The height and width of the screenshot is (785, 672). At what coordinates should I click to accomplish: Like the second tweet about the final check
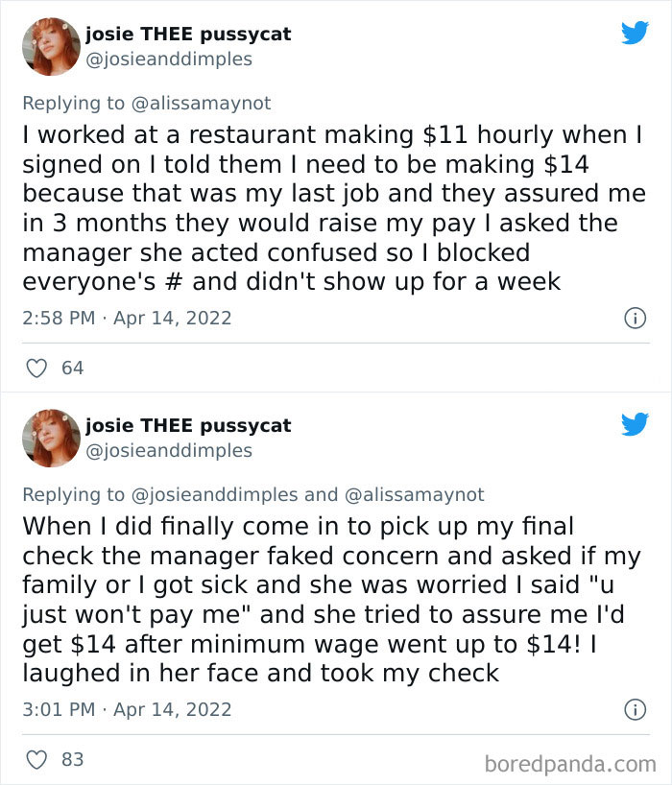tap(36, 758)
